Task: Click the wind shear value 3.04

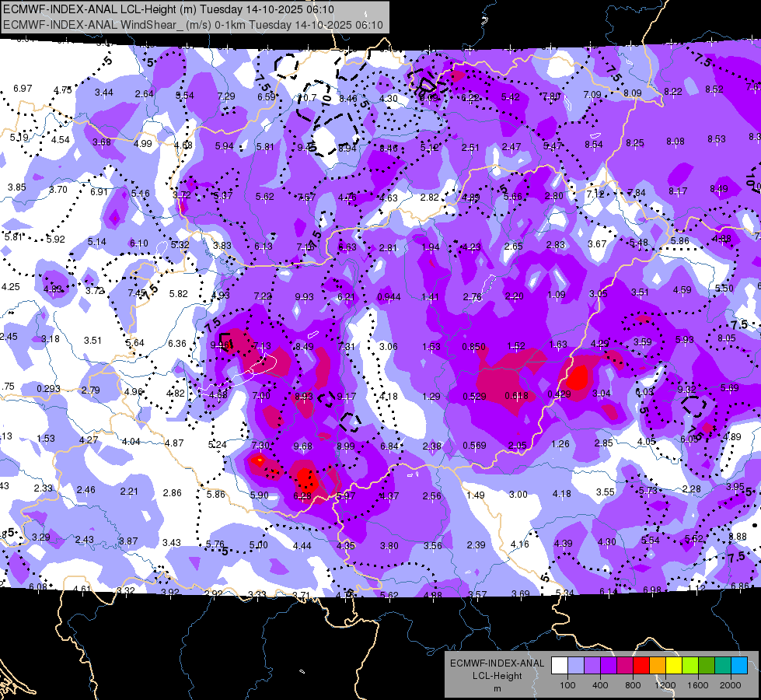Action: point(602,393)
